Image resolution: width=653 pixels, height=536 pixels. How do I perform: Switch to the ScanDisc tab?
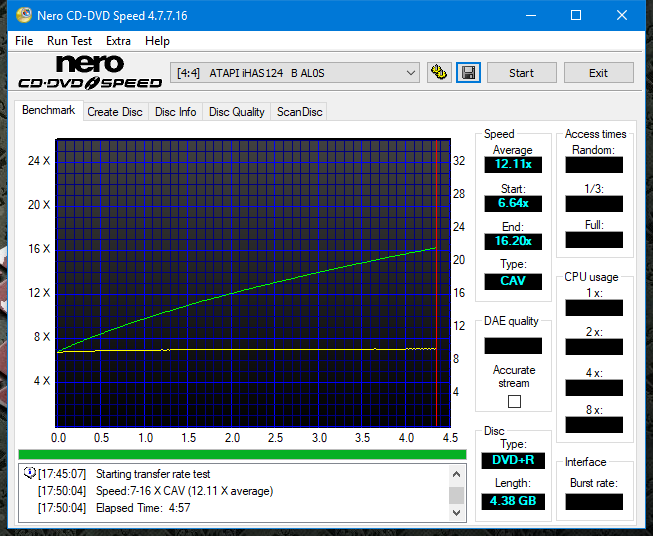coord(299,112)
